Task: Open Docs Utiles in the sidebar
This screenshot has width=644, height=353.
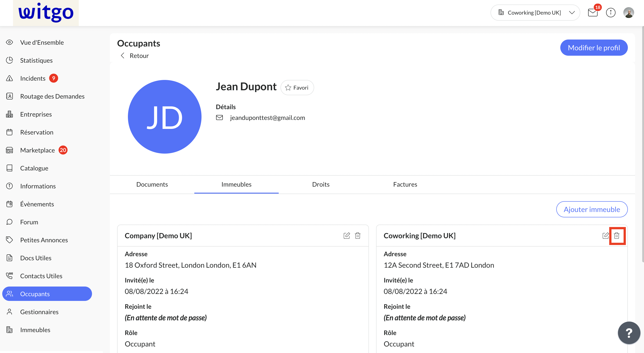Action: click(x=36, y=258)
